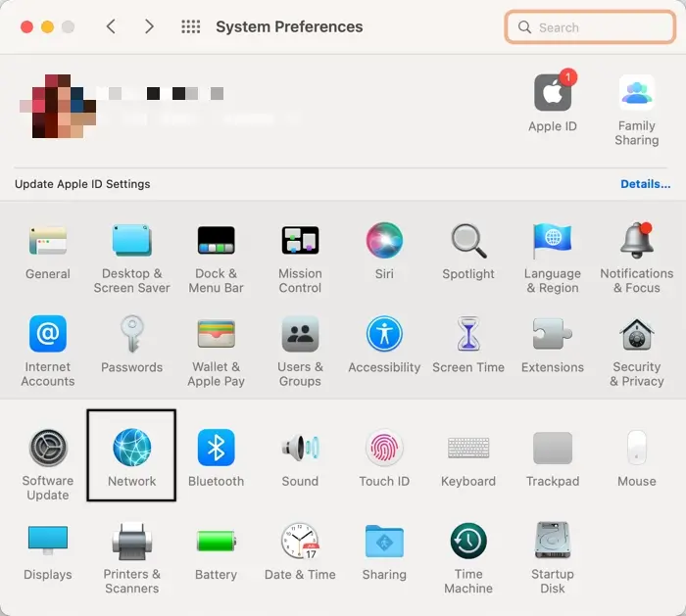
Task: Go forward with the right chevron
Action: (x=149, y=26)
